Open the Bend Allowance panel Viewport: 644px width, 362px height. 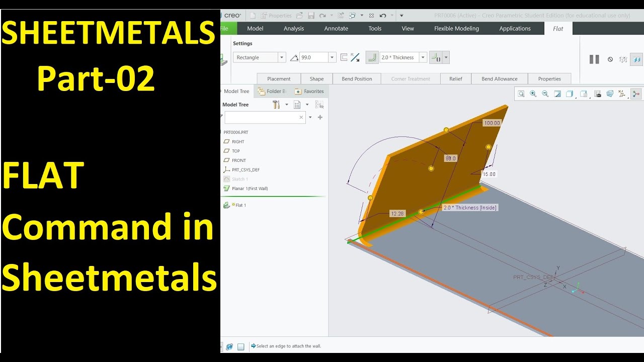click(499, 79)
